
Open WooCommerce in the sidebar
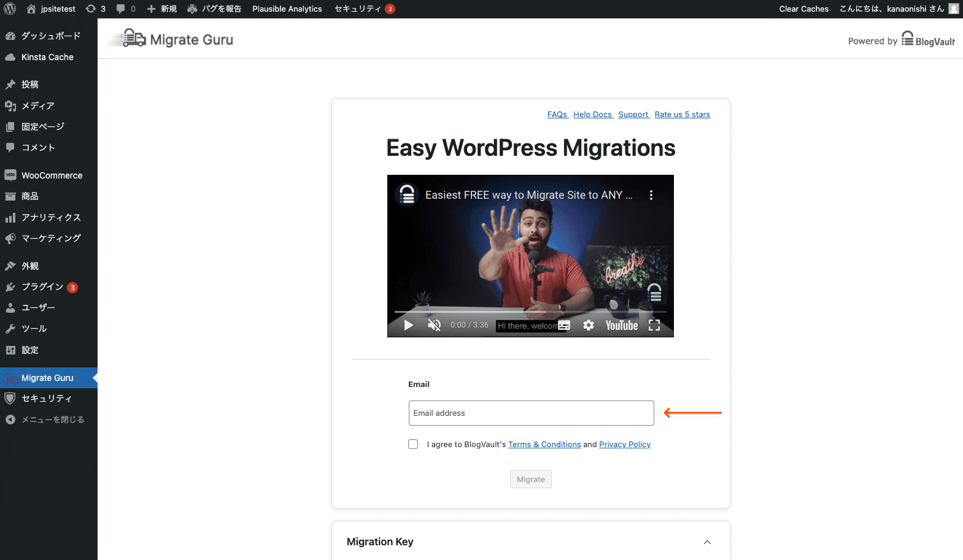click(x=52, y=175)
